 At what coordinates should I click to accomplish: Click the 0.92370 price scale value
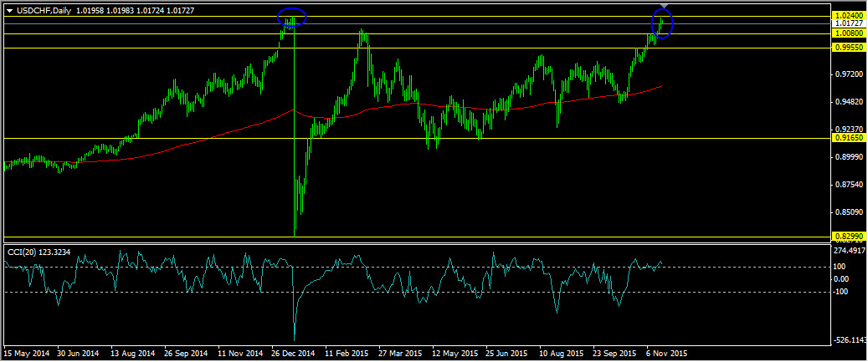(849, 130)
